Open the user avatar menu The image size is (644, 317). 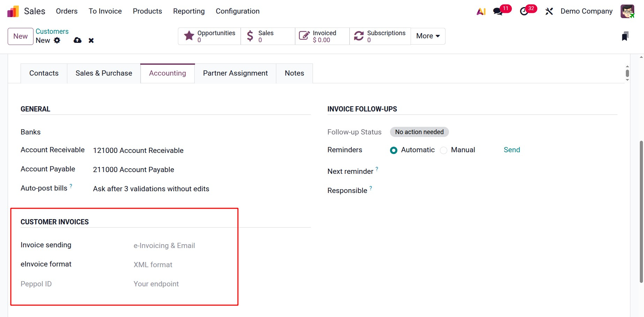point(627,11)
